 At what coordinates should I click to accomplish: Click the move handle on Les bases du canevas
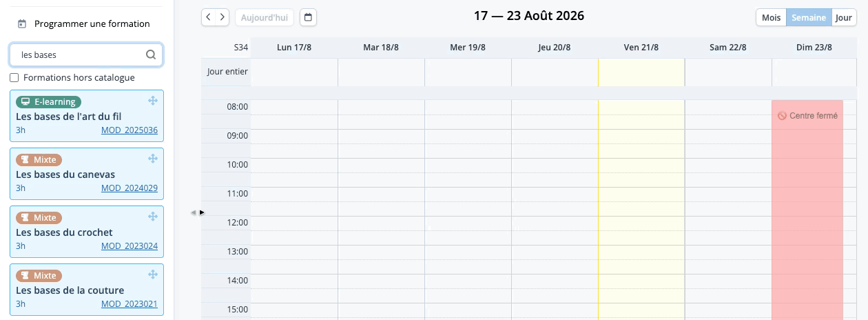tap(153, 159)
